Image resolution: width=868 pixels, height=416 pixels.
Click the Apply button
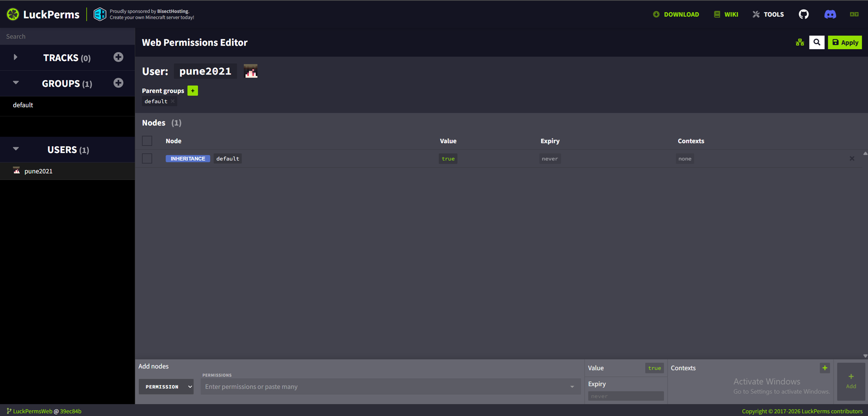pos(845,42)
